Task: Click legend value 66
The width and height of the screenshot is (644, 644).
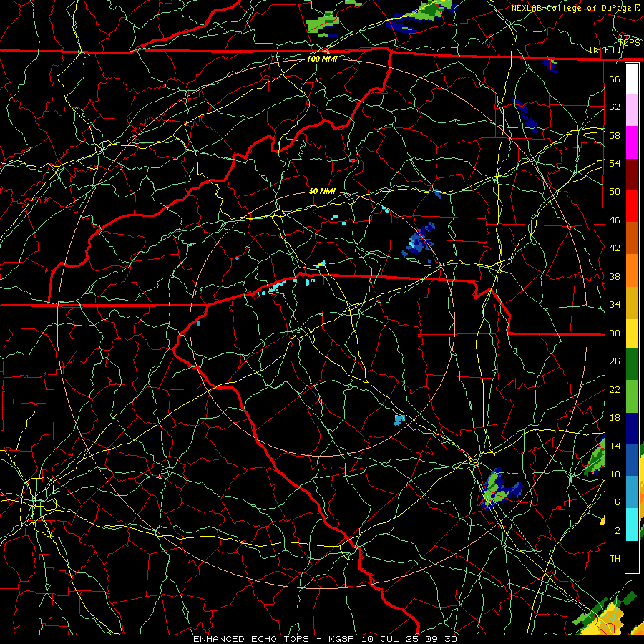Action: (615, 79)
